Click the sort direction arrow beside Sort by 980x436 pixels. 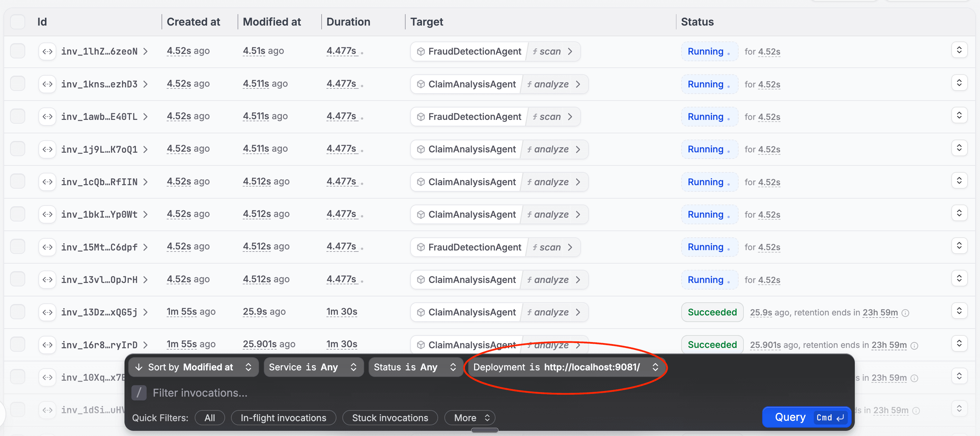coord(139,367)
